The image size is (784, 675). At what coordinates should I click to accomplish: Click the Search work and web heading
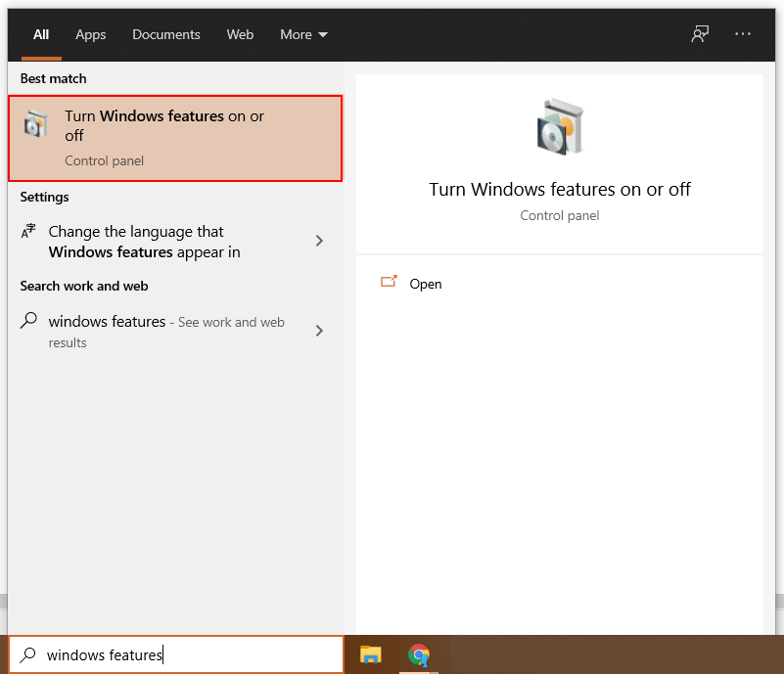pos(84,286)
